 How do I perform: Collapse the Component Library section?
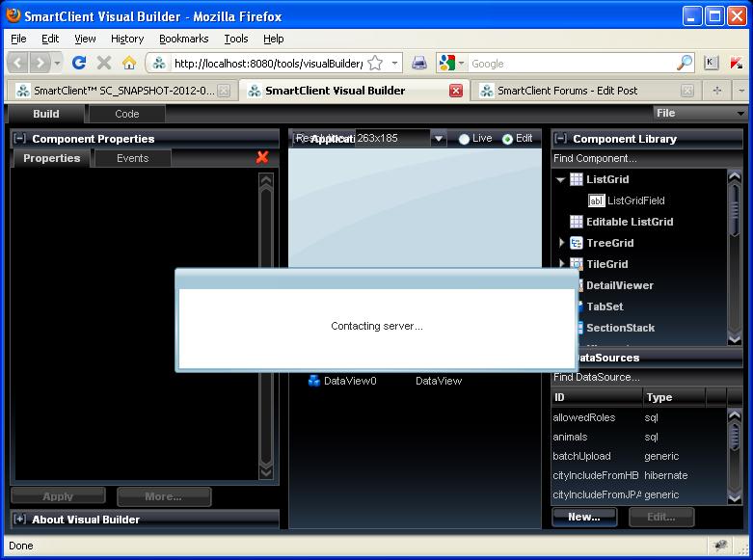[x=560, y=139]
